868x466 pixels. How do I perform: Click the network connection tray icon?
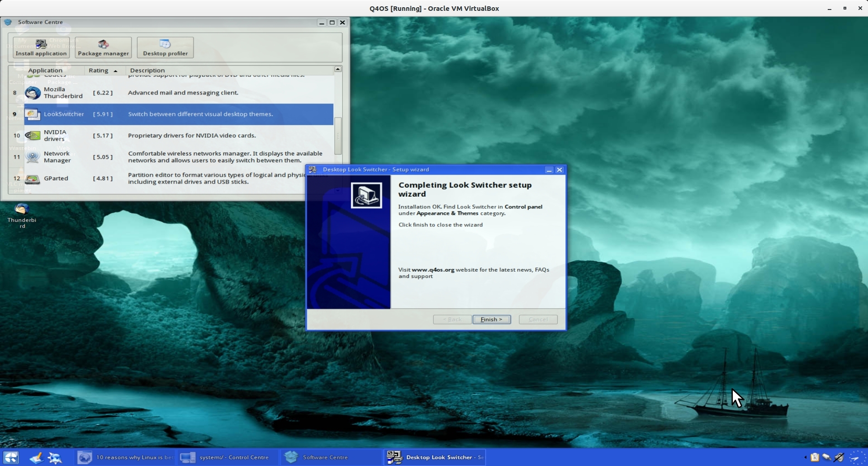[x=826, y=457]
